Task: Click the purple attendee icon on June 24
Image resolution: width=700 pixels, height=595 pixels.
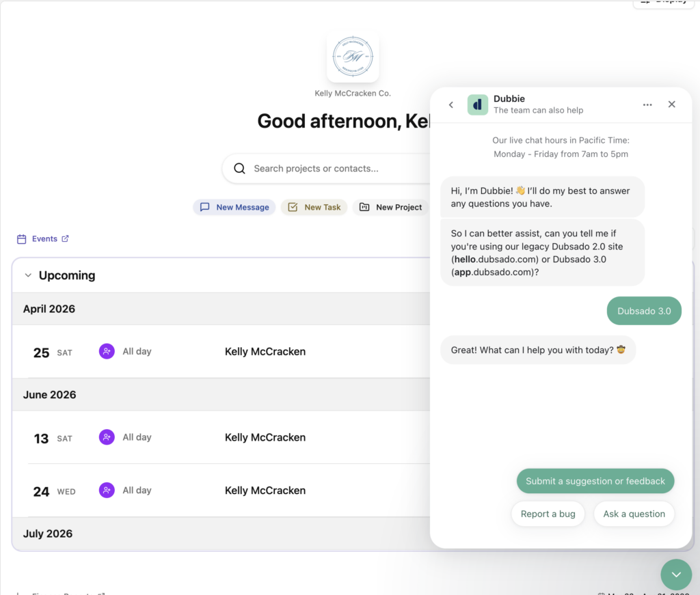Action: click(107, 490)
